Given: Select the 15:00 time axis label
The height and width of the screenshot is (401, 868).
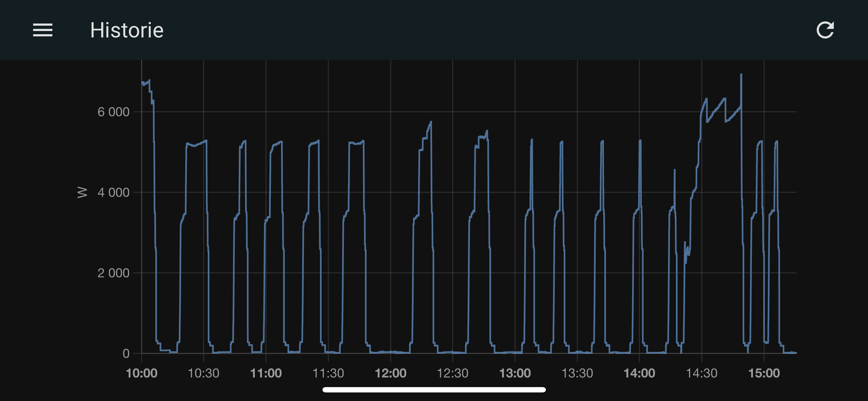Looking at the screenshot, I should [764, 373].
